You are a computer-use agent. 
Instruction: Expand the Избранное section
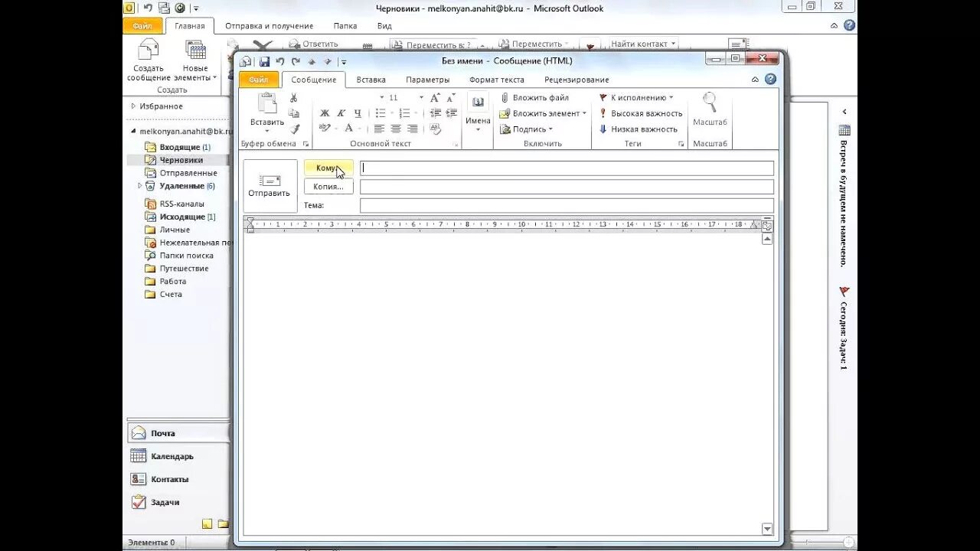133,106
